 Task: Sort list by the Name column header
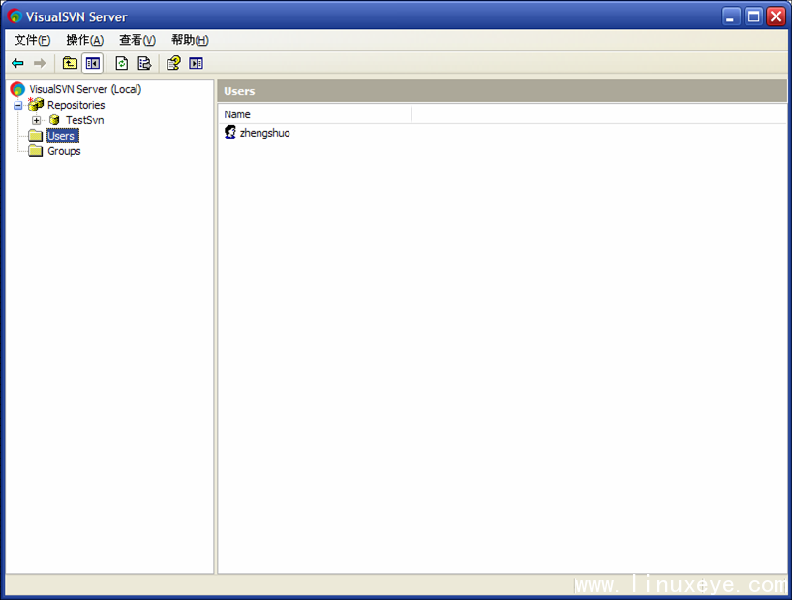[x=315, y=114]
